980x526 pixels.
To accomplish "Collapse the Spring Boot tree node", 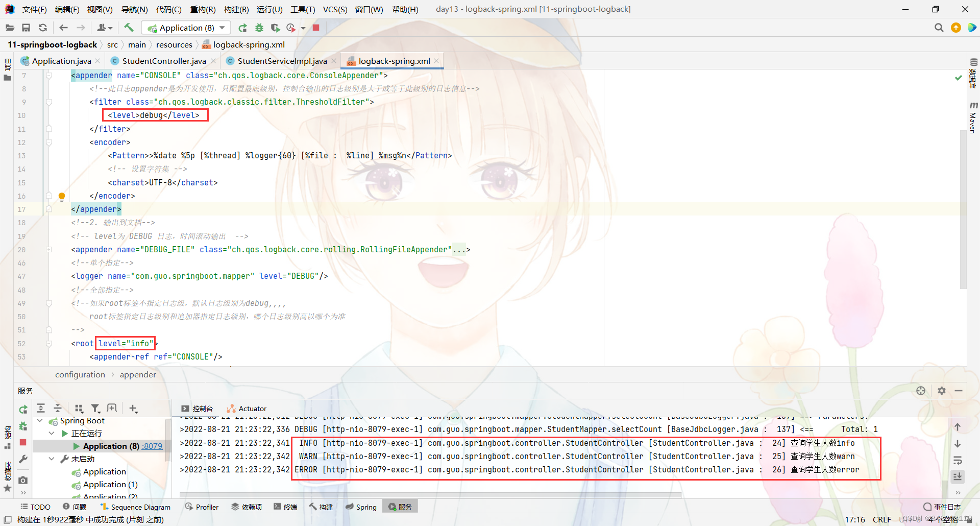I will point(40,421).
